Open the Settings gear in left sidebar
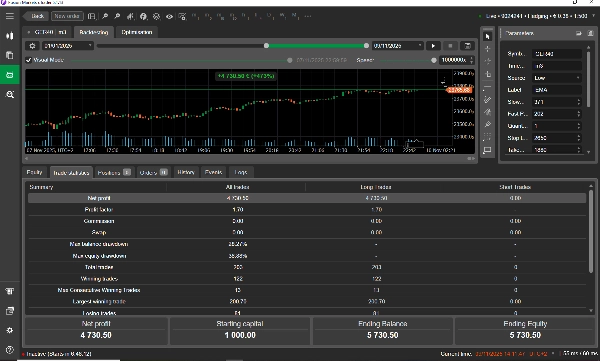600x361 pixels. coord(10,330)
